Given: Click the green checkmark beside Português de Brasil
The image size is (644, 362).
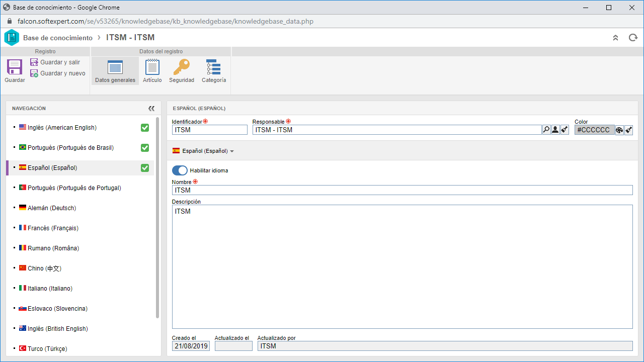Looking at the screenshot, I should coord(145,148).
